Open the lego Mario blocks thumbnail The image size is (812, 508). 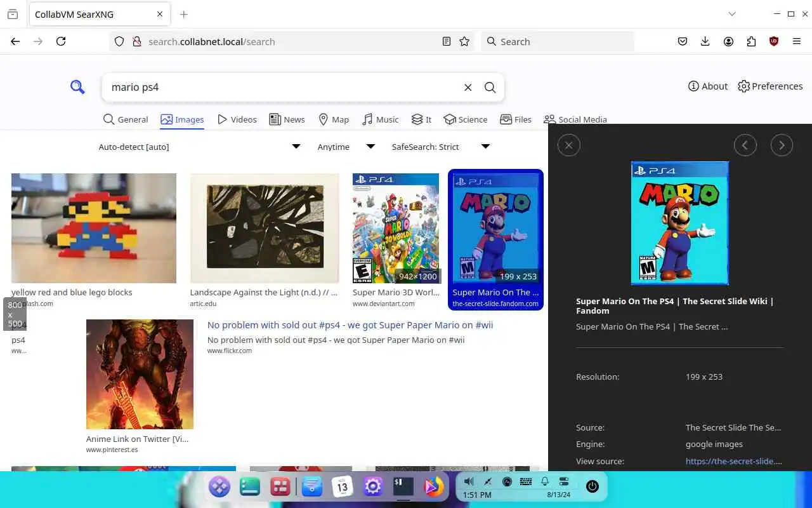(94, 228)
